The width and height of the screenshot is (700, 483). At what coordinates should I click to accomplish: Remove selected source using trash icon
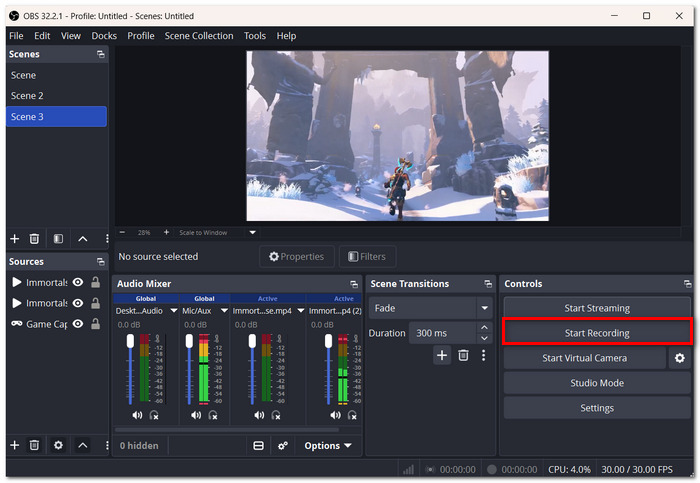pyautogui.click(x=34, y=445)
